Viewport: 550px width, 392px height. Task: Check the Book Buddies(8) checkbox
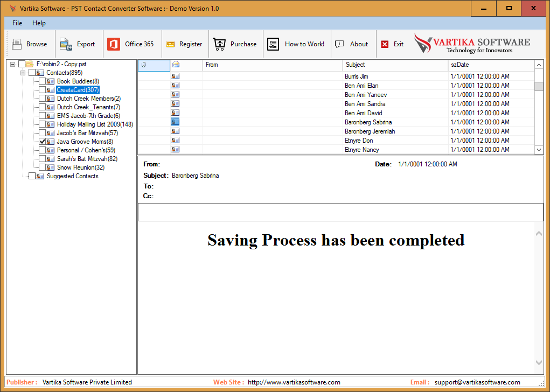tap(42, 81)
